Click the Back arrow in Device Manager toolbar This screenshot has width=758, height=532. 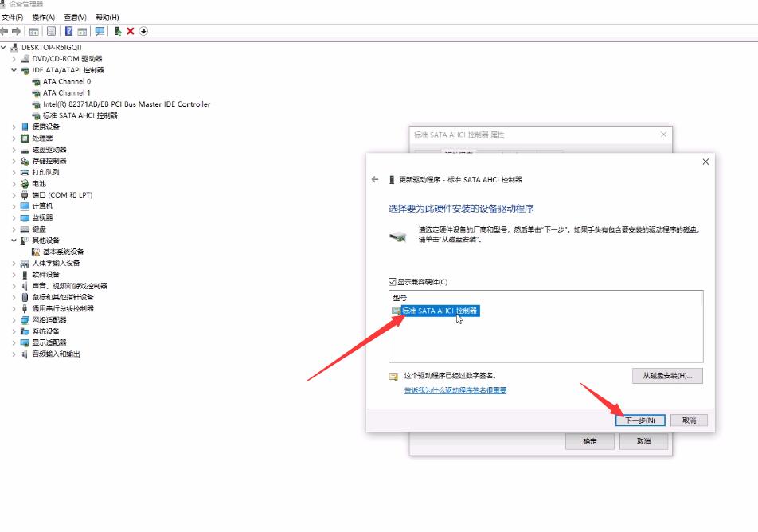pos(4,31)
